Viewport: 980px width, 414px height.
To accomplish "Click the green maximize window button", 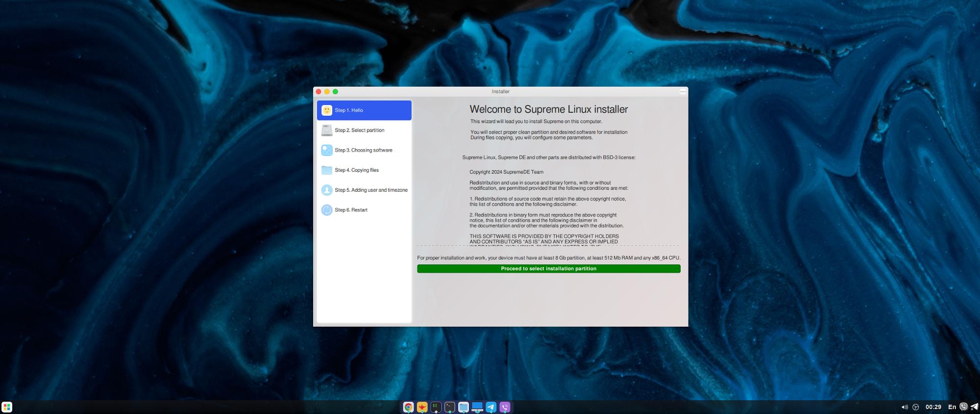I will point(335,92).
